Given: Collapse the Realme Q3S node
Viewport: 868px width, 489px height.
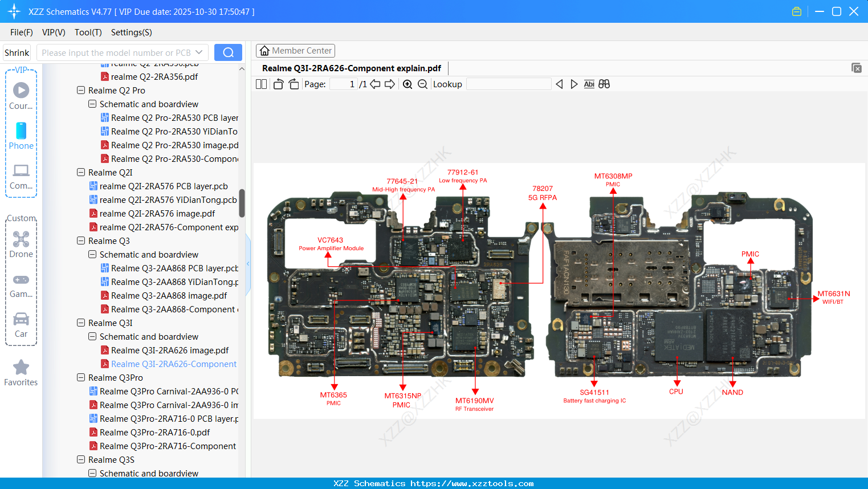Looking at the screenshot, I should pos(81,460).
